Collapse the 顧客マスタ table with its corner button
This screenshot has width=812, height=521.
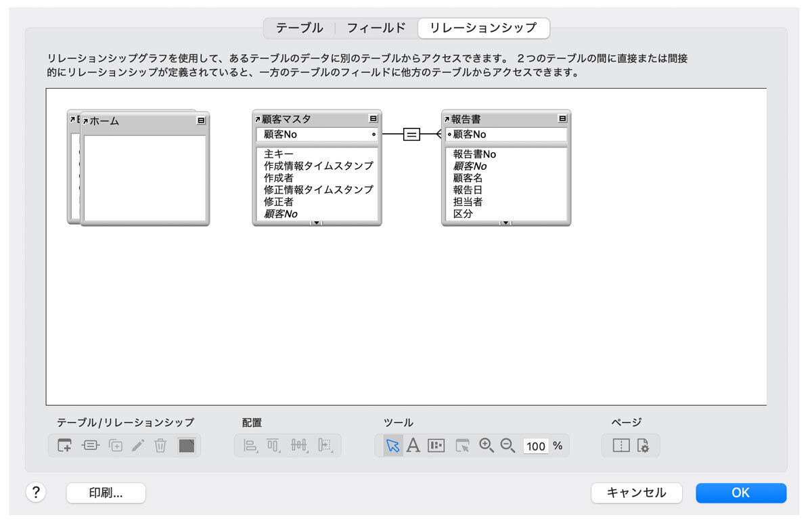[374, 118]
